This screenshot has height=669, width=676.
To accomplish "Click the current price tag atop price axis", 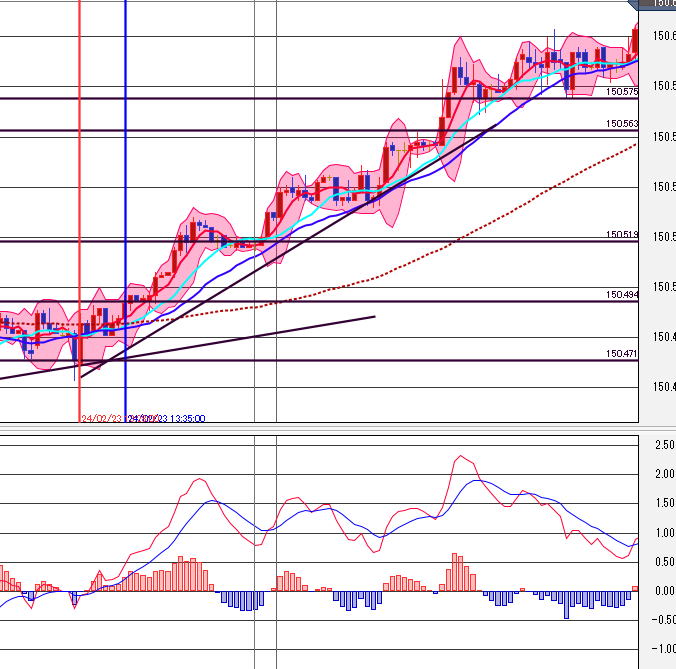I will tap(658, 5).
